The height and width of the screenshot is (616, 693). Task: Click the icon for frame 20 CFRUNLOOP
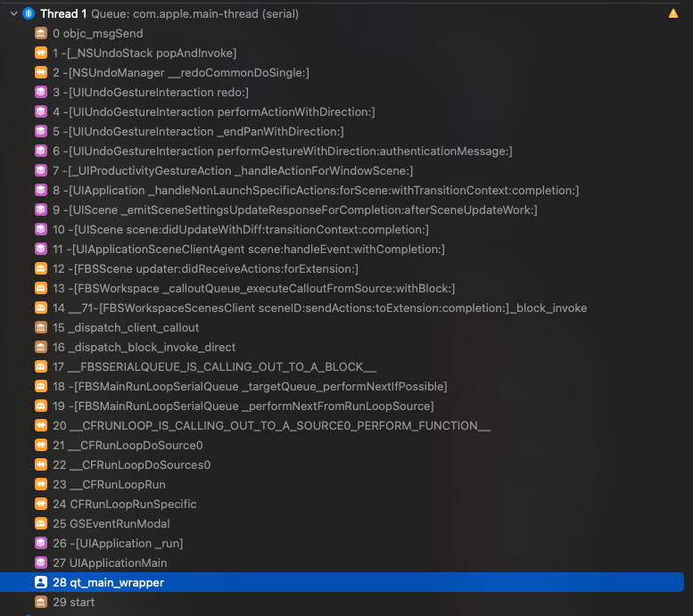point(41,425)
